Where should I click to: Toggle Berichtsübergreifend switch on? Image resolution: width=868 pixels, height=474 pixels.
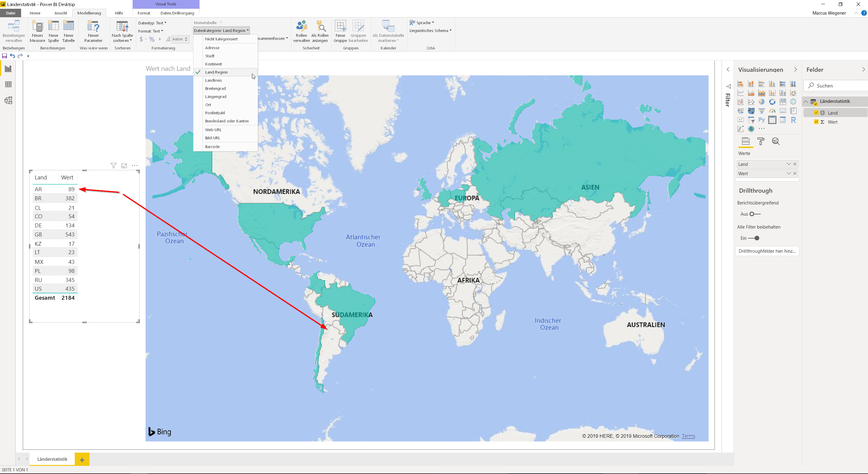[x=755, y=214]
